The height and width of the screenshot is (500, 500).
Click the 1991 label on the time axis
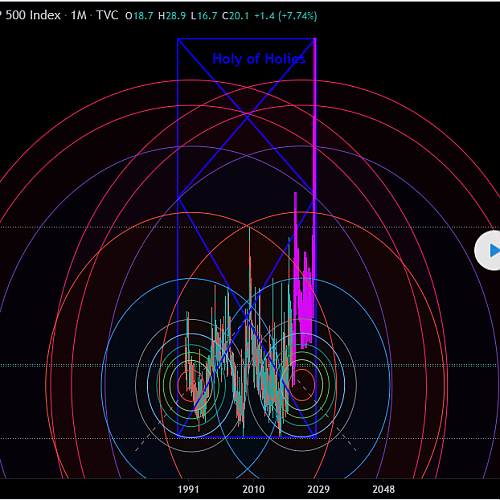click(x=188, y=489)
